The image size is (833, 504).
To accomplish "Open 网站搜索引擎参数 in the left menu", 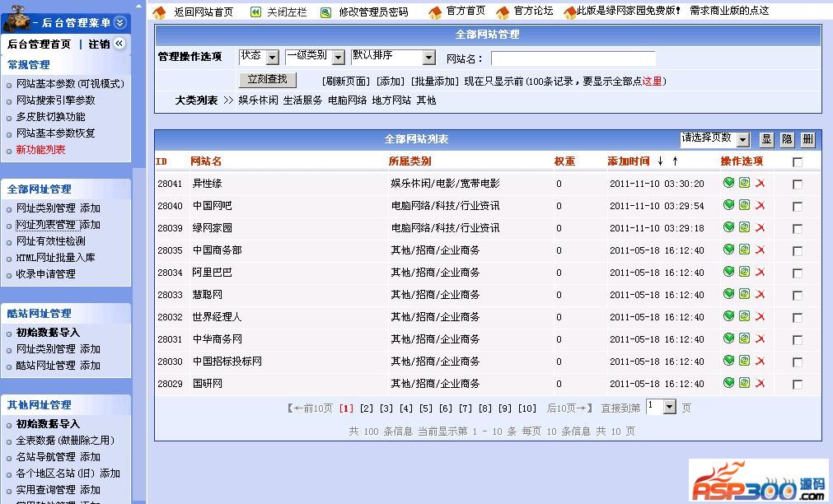I will [x=55, y=100].
